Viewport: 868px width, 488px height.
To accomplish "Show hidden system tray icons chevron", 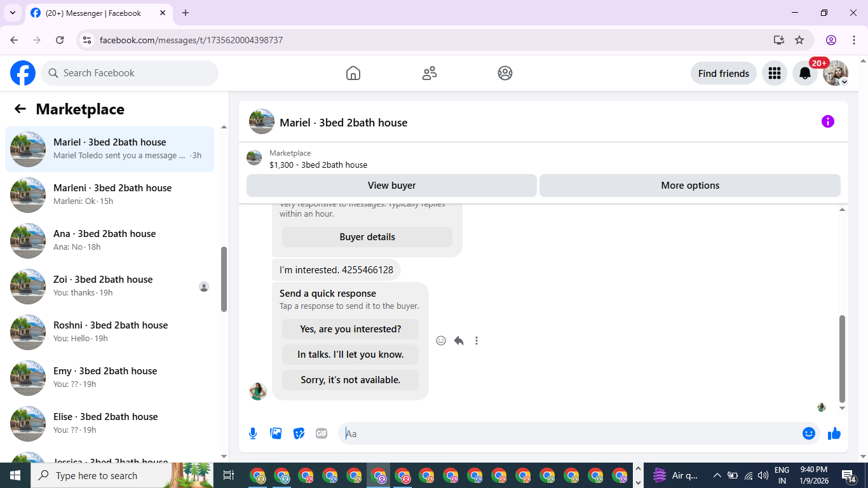I will (717, 475).
